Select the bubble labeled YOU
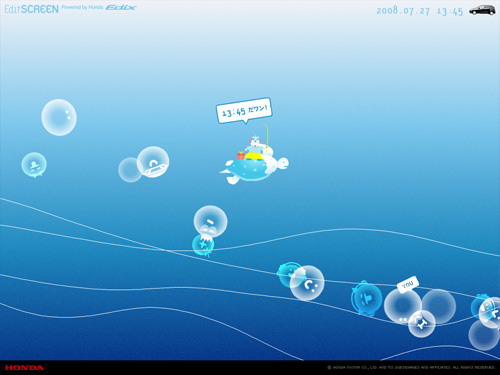 click(x=403, y=306)
